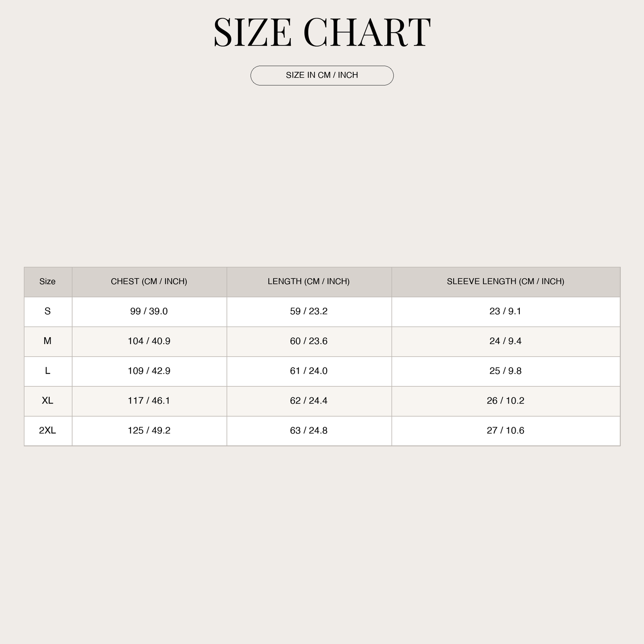
Task: Click the S size row label
Action: (47, 311)
